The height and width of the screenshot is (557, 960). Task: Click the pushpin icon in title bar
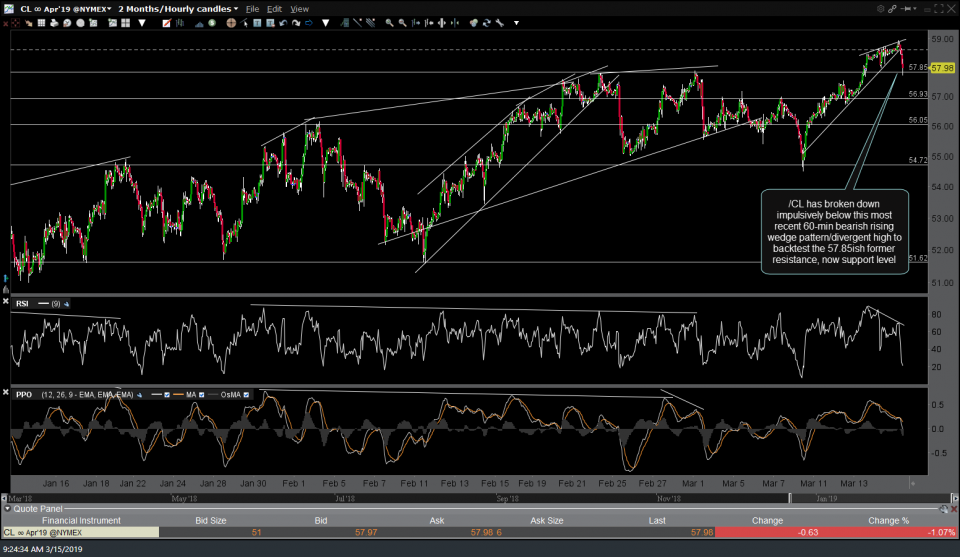pyautogui.click(x=906, y=9)
